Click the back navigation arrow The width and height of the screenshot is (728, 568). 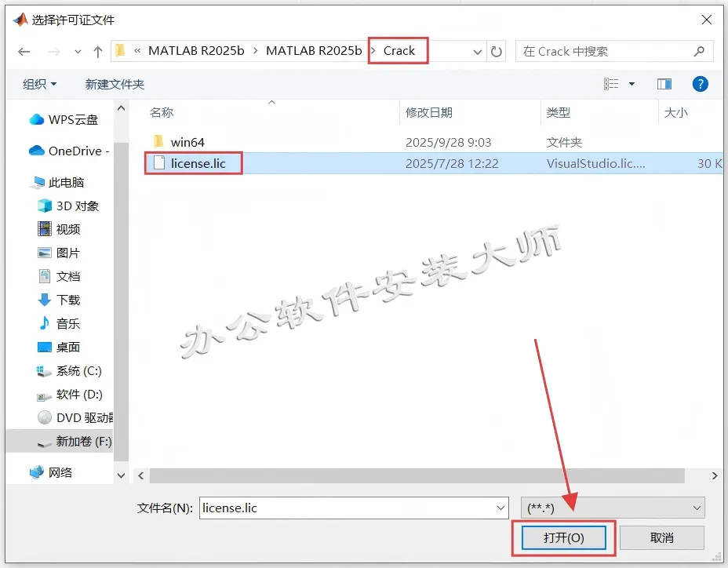tap(24, 52)
